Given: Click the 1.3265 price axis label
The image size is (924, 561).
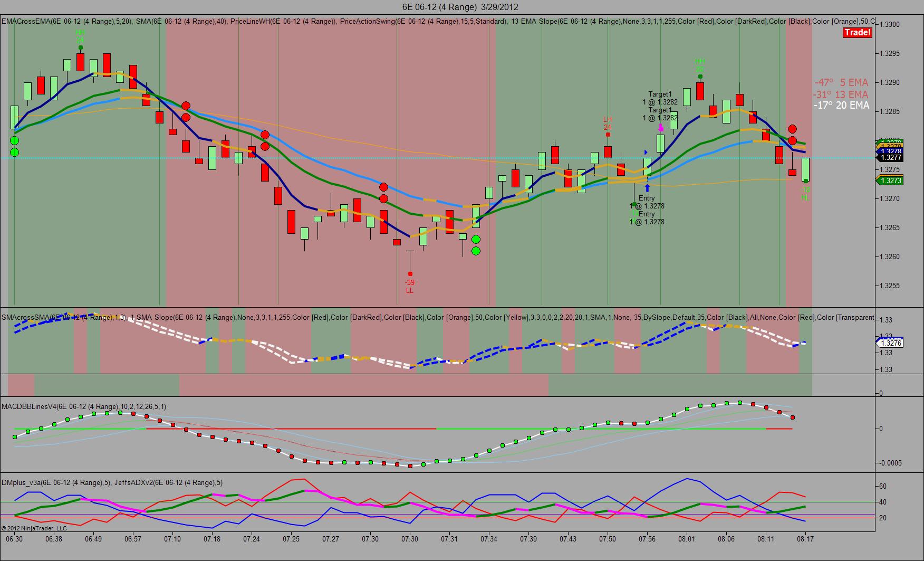Looking at the screenshot, I should point(889,227).
